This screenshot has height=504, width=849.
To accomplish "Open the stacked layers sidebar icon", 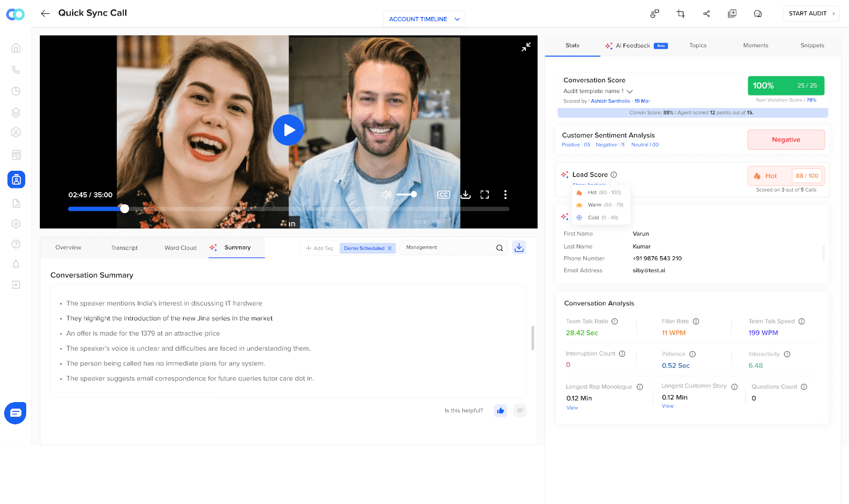I will (16, 112).
